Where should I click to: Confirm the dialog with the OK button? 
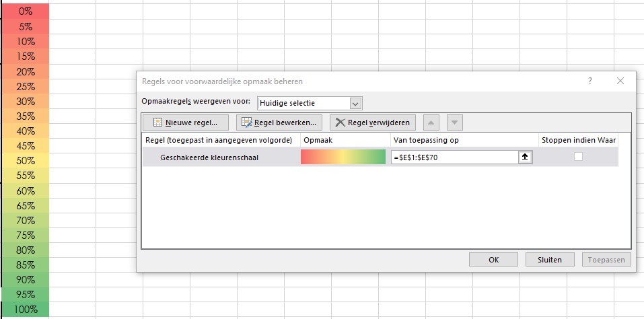(493, 260)
